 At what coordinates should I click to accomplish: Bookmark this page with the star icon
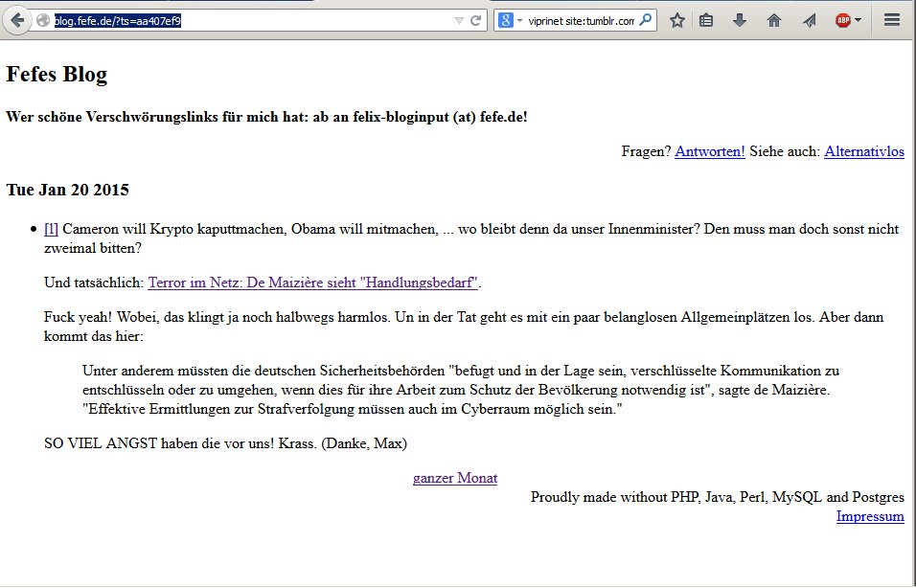point(676,20)
